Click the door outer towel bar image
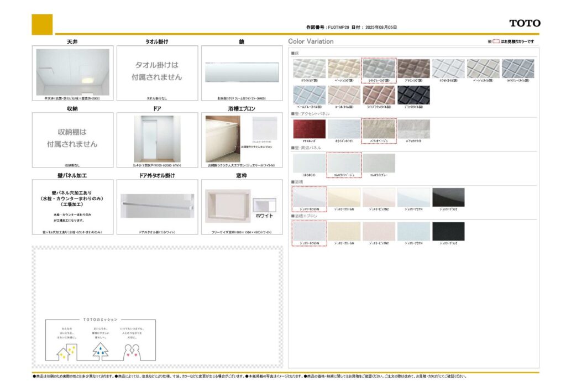The height and width of the screenshot is (392, 566). point(157,205)
